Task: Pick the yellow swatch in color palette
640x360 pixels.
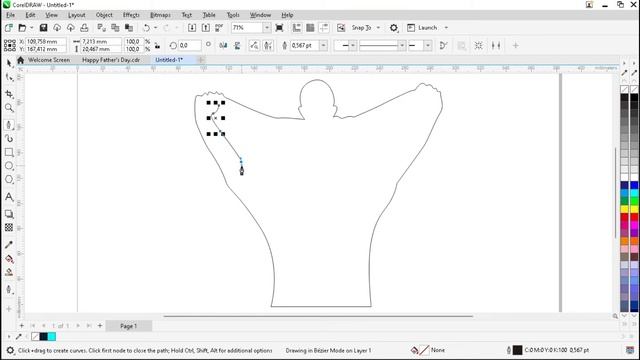Action: 624,209
